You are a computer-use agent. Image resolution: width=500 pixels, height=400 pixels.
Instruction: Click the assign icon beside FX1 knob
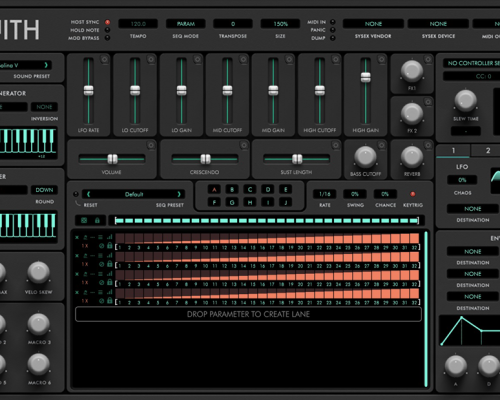(428, 59)
